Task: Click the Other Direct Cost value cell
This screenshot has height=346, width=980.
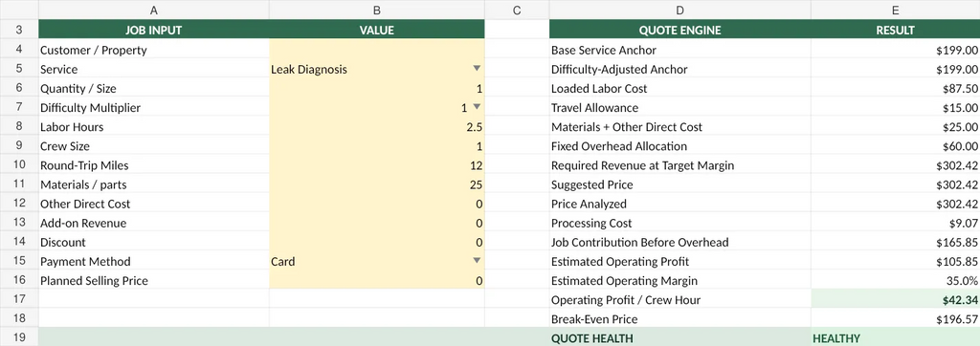Action: [377, 204]
